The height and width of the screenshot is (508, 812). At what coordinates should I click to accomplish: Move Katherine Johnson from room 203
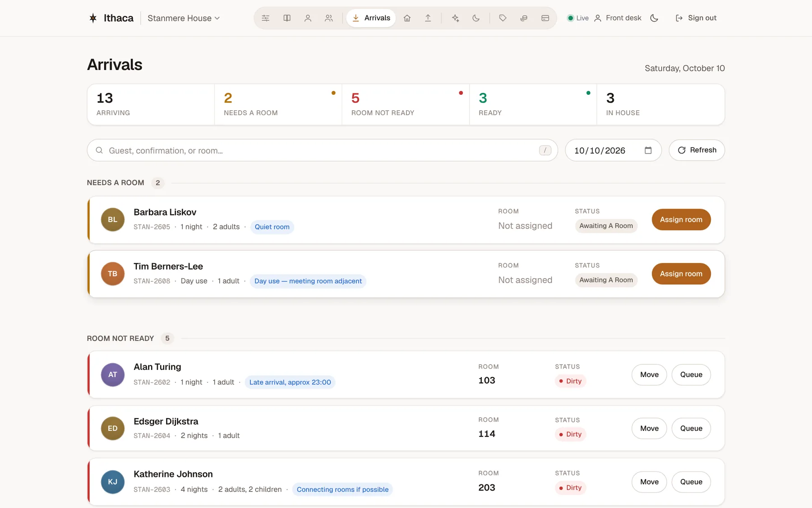click(649, 482)
